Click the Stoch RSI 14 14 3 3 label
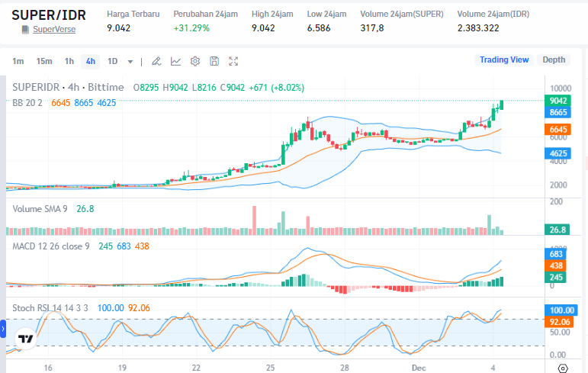The image size is (588, 373). pos(50,308)
